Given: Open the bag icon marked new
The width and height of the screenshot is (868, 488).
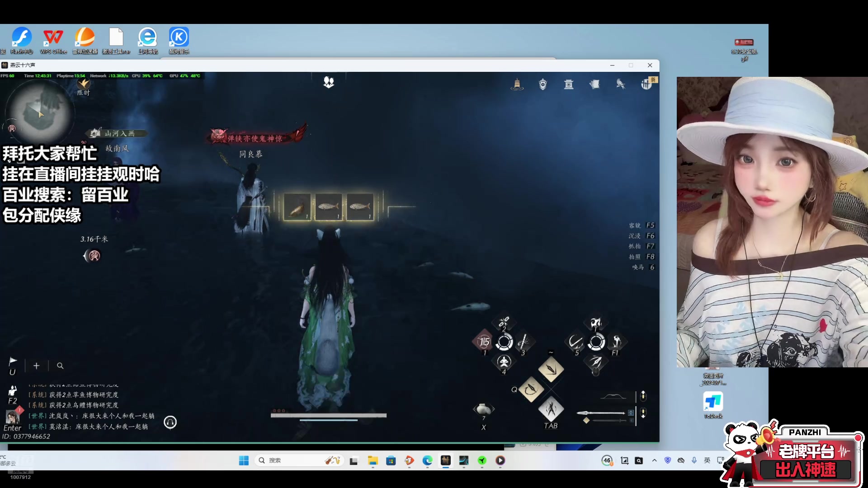Looking at the screenshot, I should (x=647, y=84).
